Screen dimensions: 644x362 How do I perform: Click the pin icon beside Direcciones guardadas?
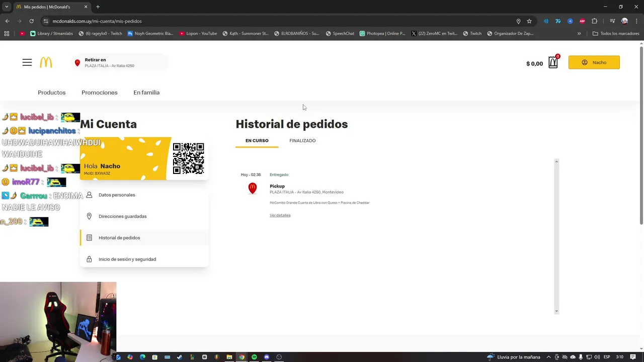pyautogui.click(x=89, y=216)
